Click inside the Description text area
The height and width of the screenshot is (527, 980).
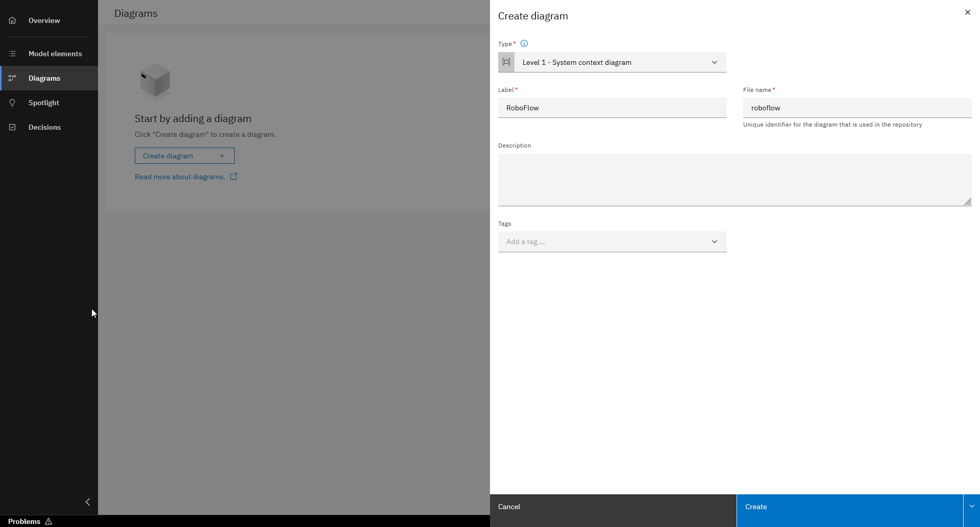[x=734, y=180]
